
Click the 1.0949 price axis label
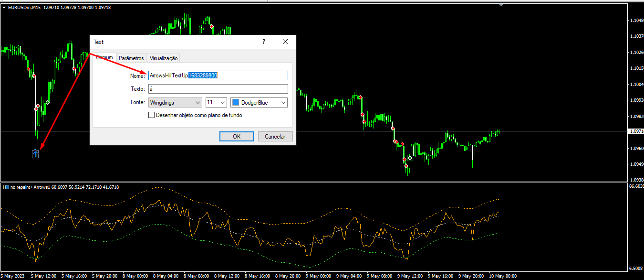(x=637, y=164)
